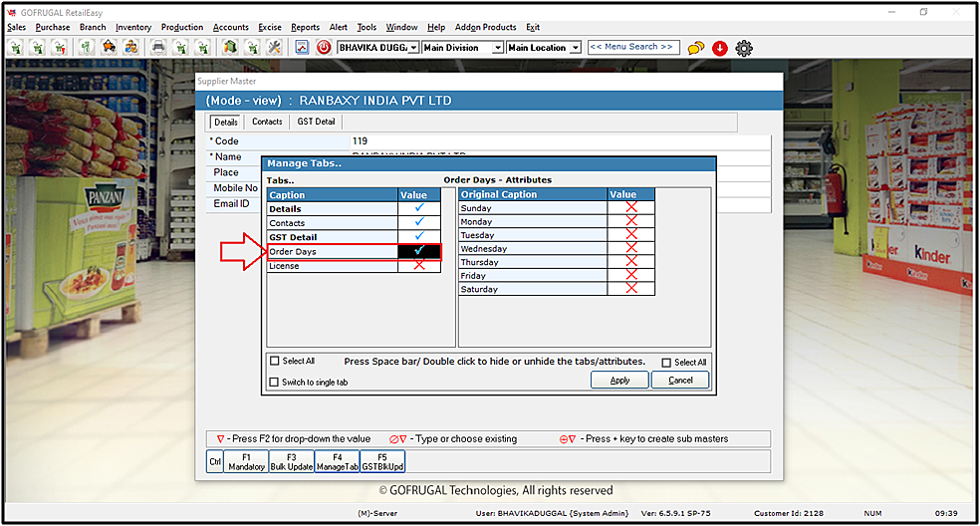Open the settings gear icon in toolbar
980x526 pixels.
744,47
